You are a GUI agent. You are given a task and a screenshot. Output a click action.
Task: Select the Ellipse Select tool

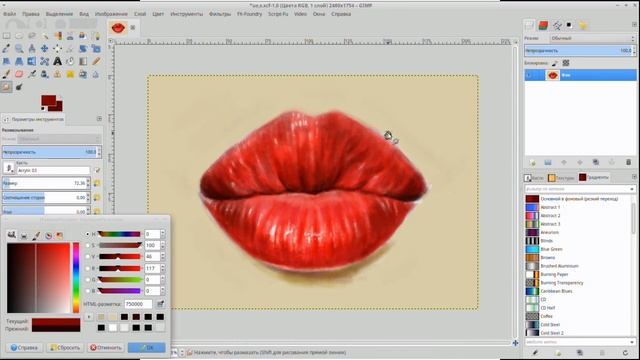click(19, 36)
